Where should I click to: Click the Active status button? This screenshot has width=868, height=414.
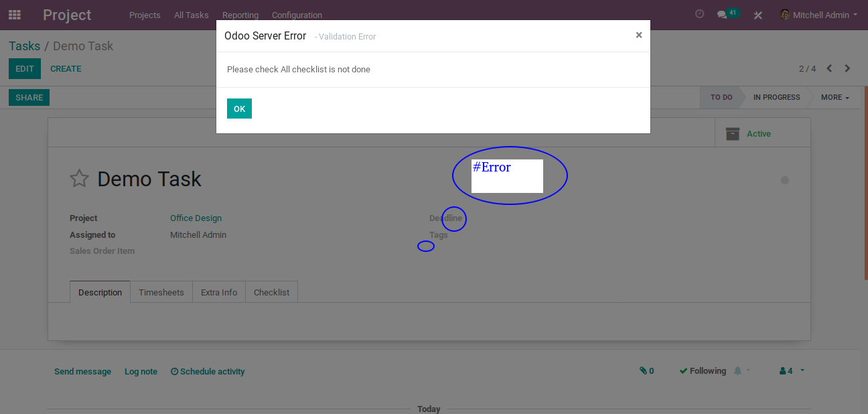point(763,133)
